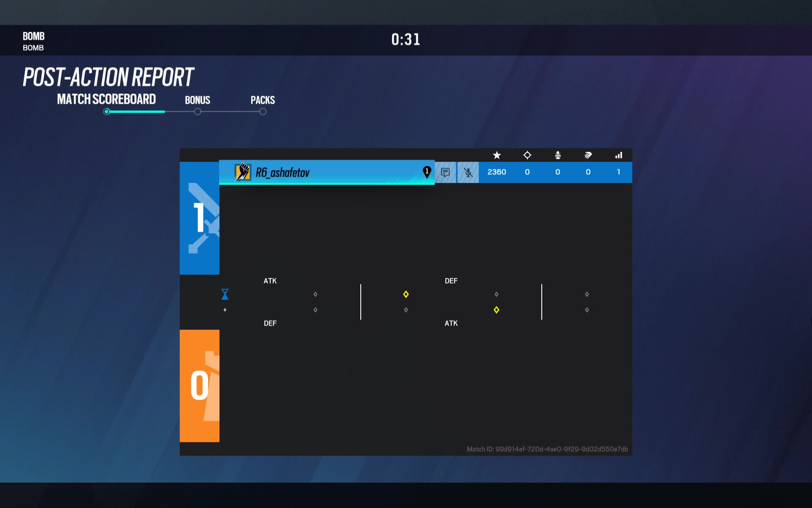Click the highlighted yellow diamond ATK marker
Viewport: 812px width, 508px height.
click(495, 310)
